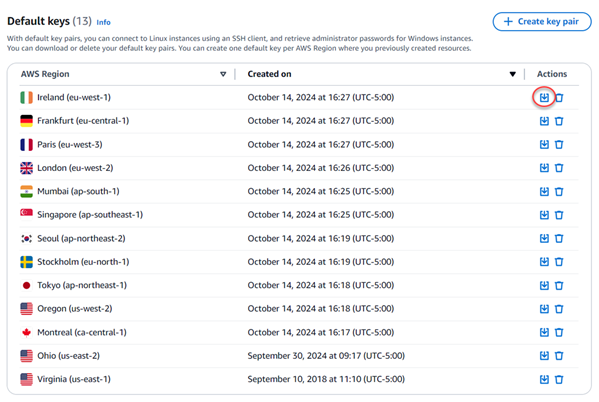Delete the Stockholm (eu-north-1) key
Image resolution: width=599 pixels, height=402 pixels.
559,262
